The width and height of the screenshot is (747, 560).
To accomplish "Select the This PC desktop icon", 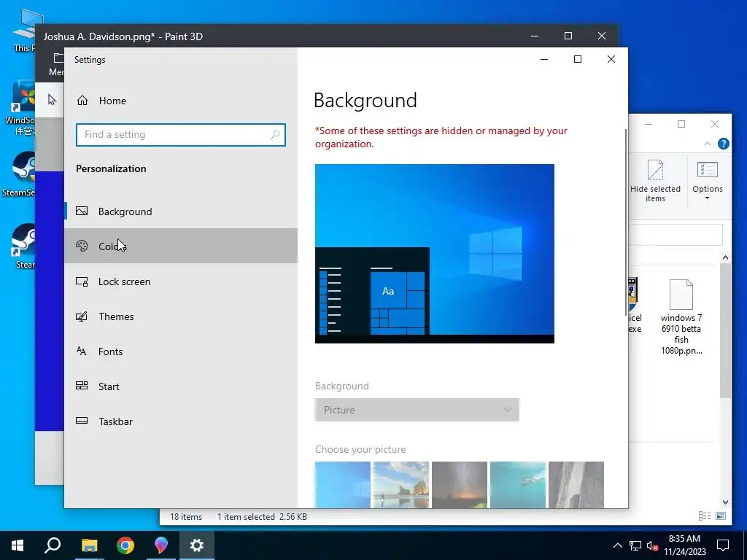I will coord(24,30).
